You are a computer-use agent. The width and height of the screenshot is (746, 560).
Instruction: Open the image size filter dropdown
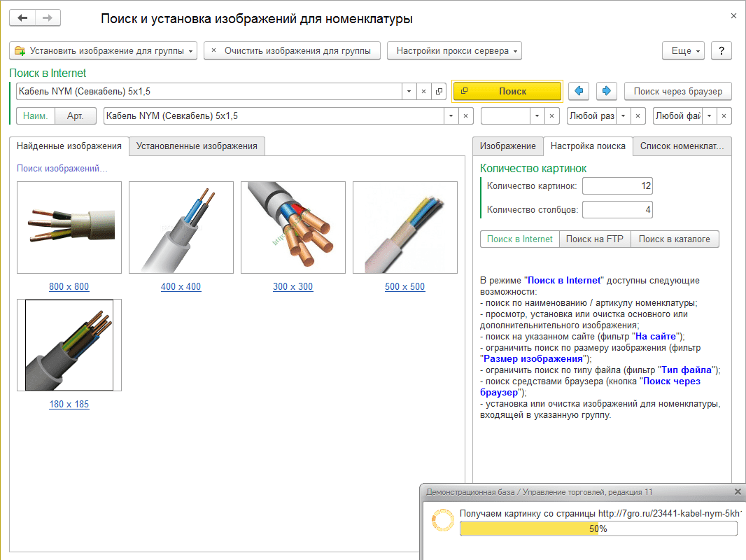[624, 115]
